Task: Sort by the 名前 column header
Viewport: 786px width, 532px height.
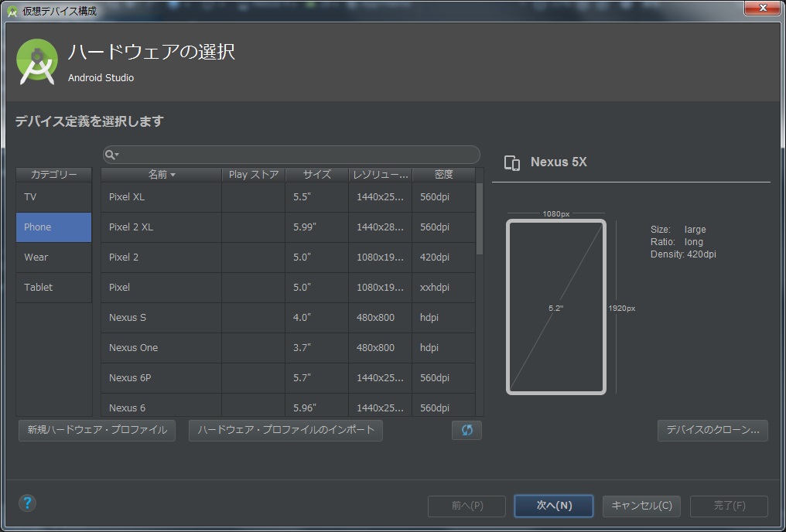Action: click(162, 174)
